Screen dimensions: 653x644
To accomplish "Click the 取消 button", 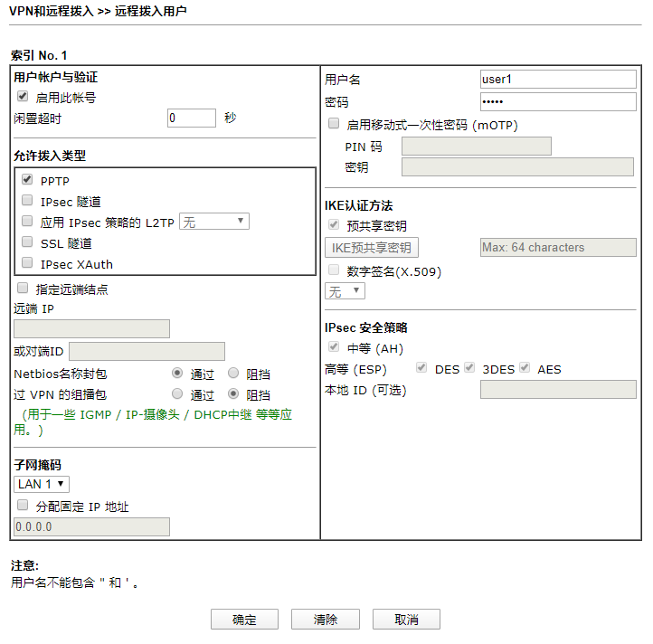I will tap(406, 620).
